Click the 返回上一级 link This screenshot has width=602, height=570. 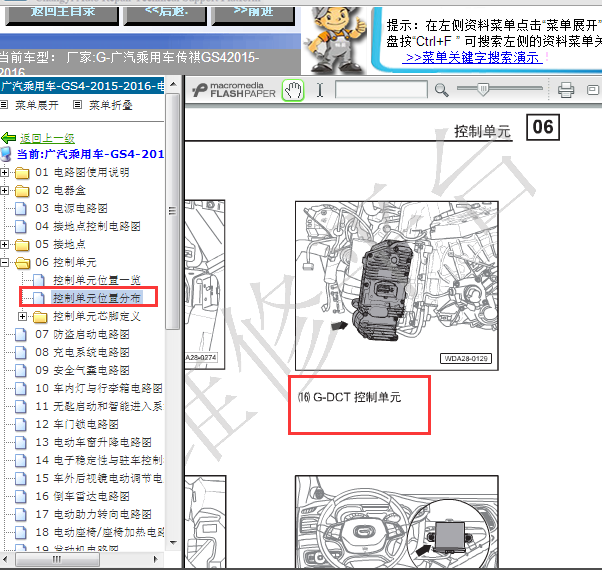(47, 138)
